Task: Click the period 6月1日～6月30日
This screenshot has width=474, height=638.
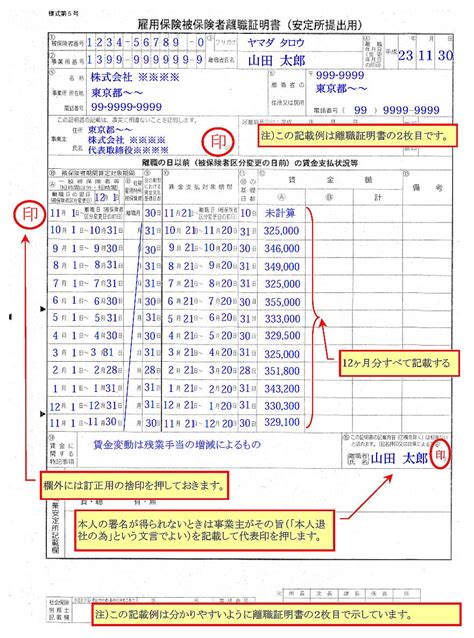Action: [x=87, y=301]
